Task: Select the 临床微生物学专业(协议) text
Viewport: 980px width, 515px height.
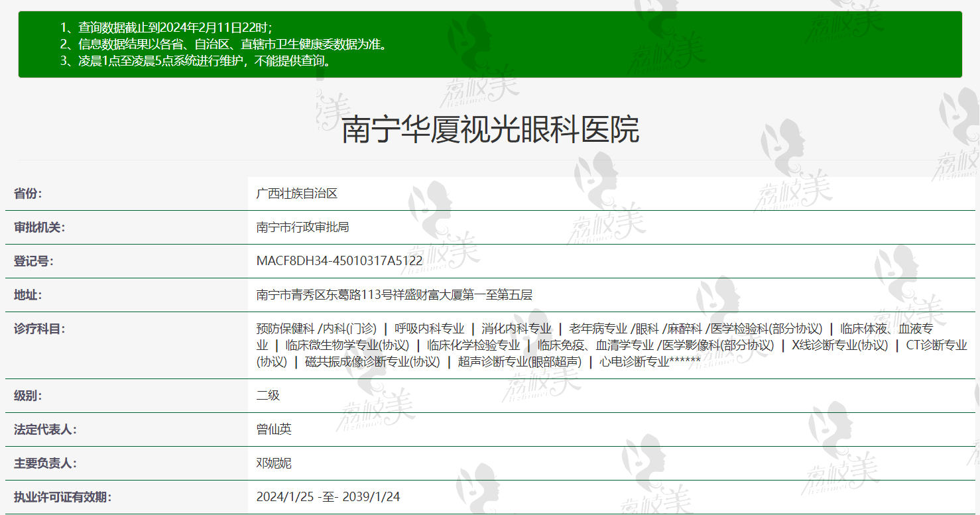Action: 347,345
